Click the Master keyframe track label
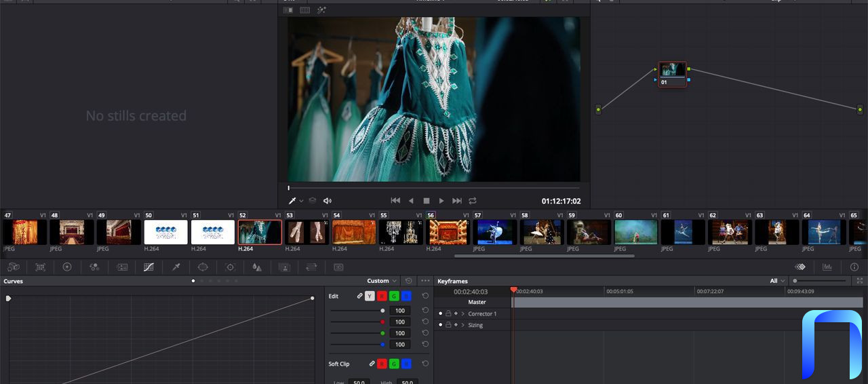Screen dimensions: 868x384 (x=477, y=302)
